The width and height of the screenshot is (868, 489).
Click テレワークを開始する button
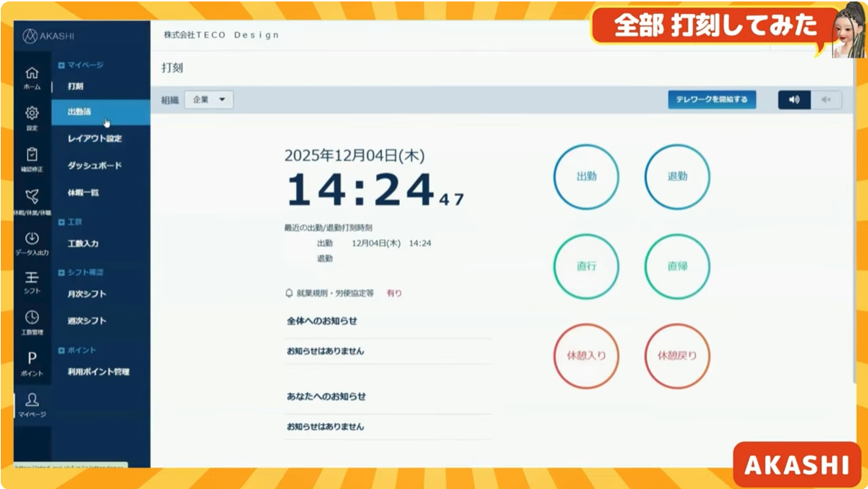coord(712,100)
